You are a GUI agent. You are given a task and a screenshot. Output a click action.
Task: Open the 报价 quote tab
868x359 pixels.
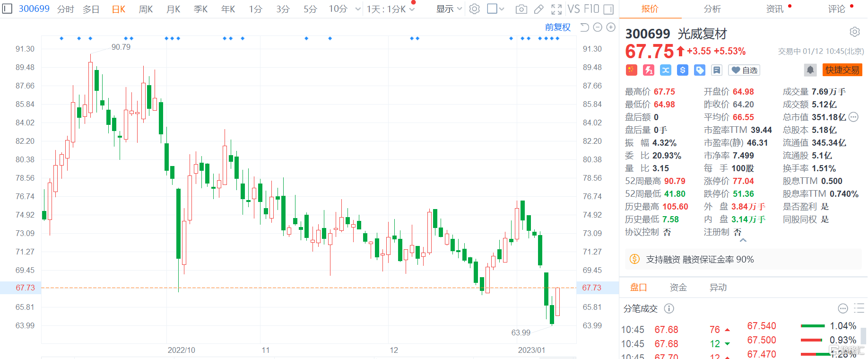[650, 9]
